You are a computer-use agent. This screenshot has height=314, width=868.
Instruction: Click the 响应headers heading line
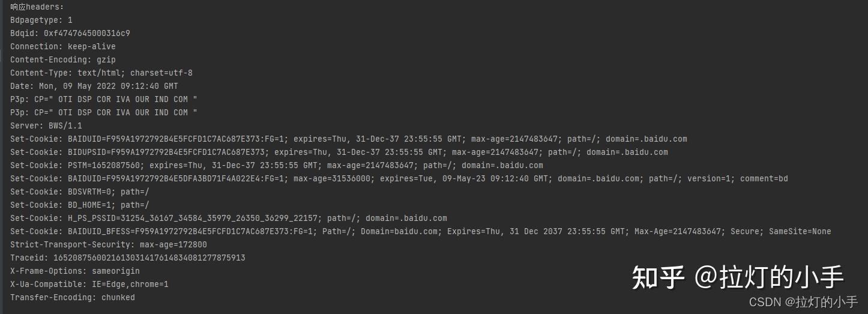pyautogui.click(x=37, y=7)
